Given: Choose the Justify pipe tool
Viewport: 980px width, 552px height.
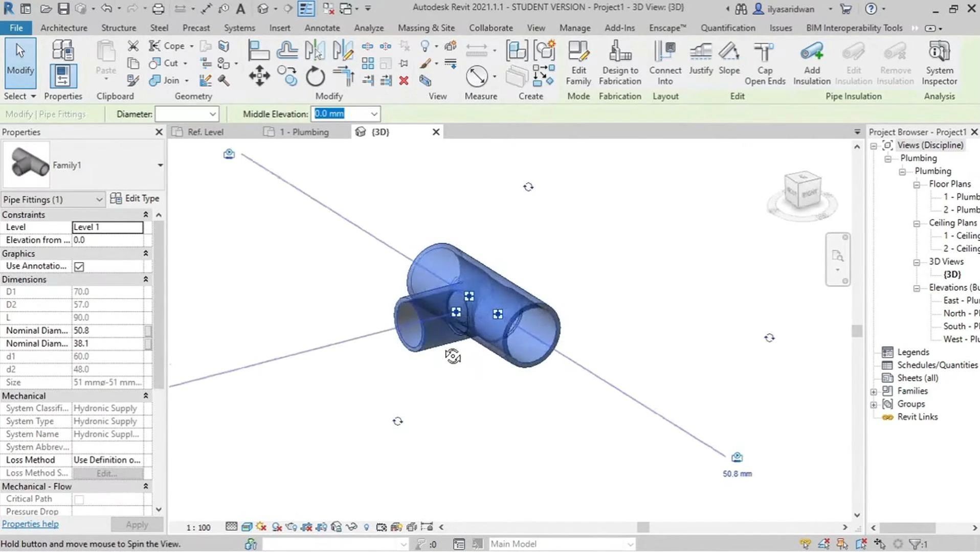Looking at the screenshot, I should pos(701,58).
